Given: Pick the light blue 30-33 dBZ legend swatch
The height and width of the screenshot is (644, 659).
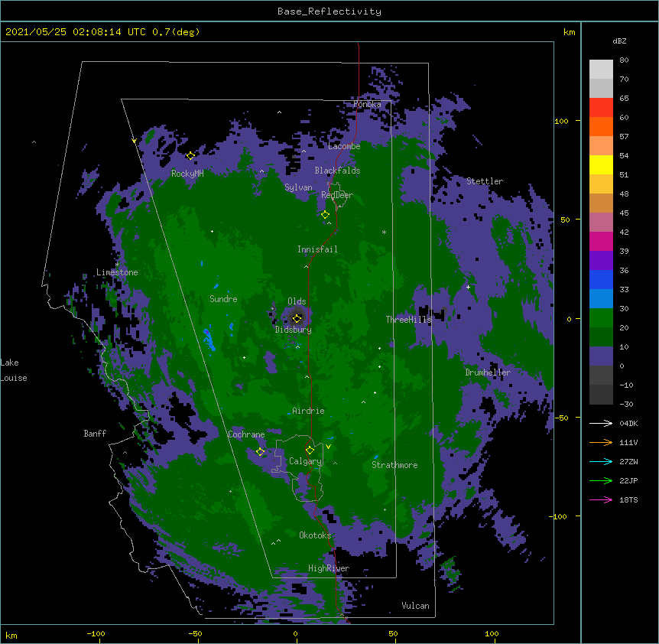Looking at the screenshot, I should (601, 299).
